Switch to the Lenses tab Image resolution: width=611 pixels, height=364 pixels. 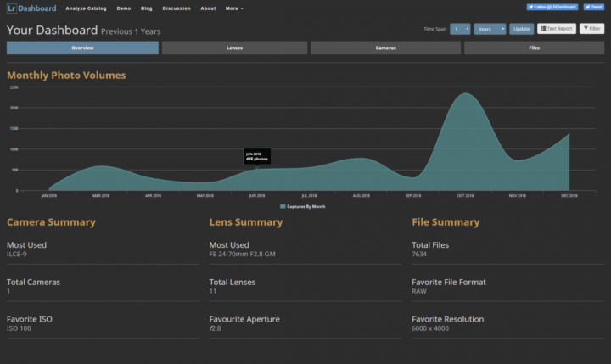point(234,48)
